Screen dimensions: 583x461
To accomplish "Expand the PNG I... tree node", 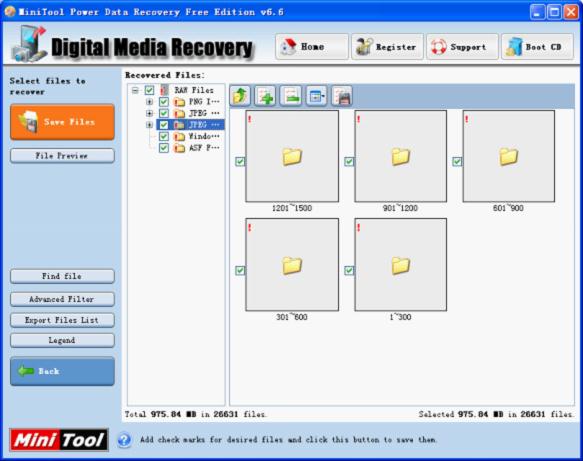I will (x=149, y=101).
